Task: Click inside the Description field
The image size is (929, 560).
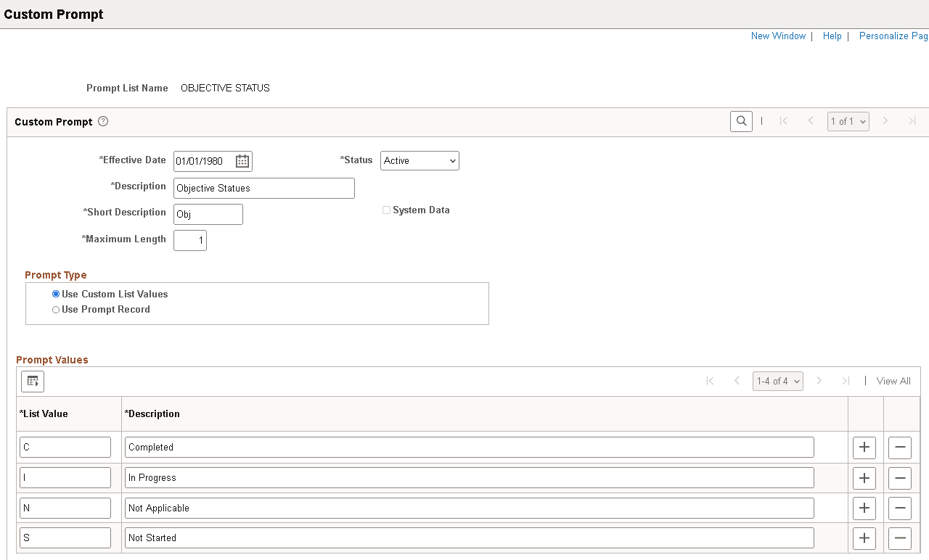Action: pos(263,187)
